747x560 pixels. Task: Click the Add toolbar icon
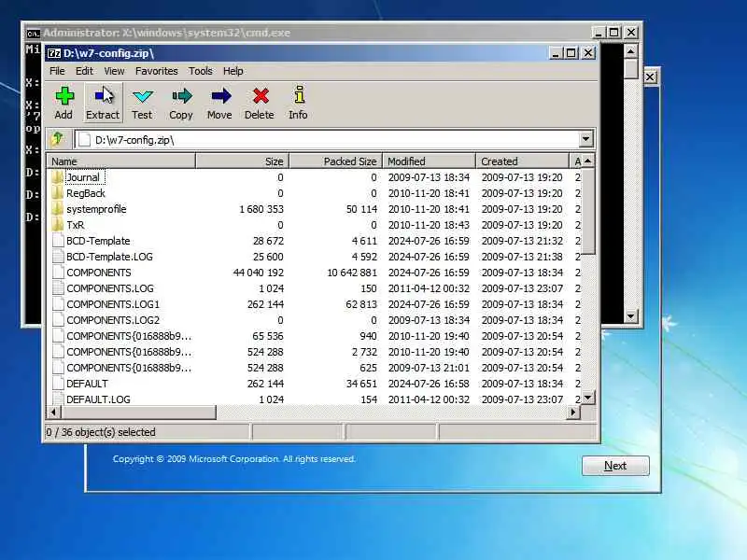point(63,103)
